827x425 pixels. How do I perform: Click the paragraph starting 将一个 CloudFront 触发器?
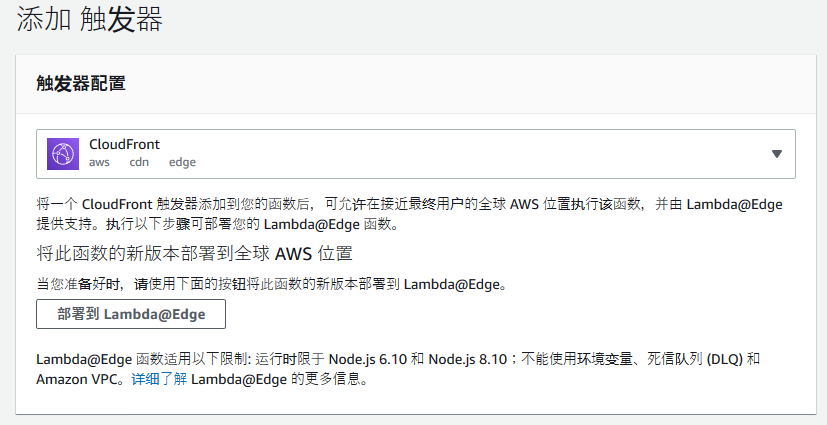(409, 214)
